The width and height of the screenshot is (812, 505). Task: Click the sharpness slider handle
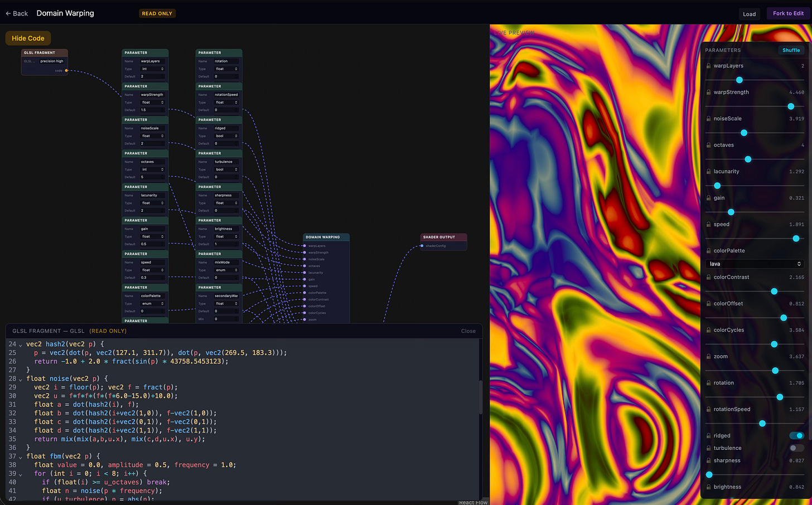point(709,475)
